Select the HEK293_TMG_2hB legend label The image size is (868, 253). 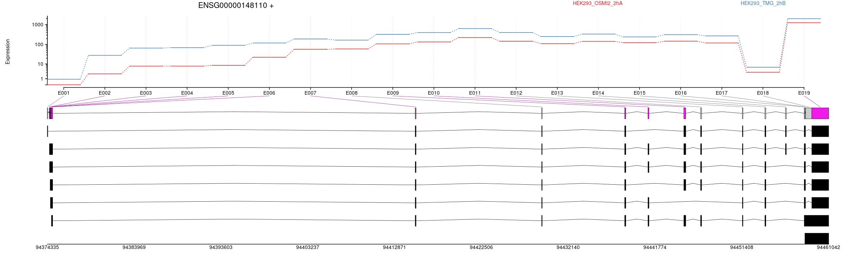[763, 3]
